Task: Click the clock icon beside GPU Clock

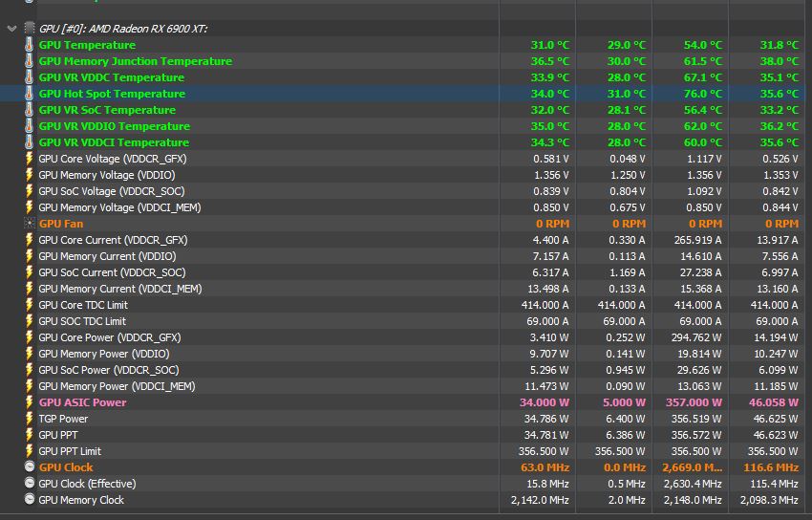Action: pyautogui.click(x=30, y=466)
